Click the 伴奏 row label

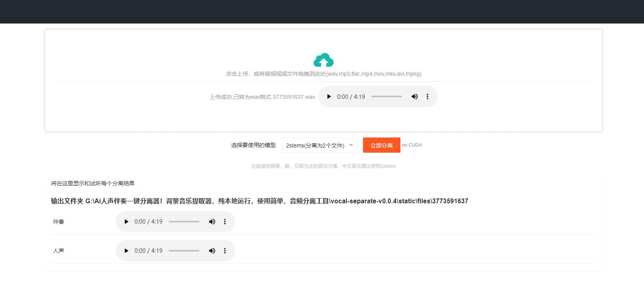coord(59,222)
